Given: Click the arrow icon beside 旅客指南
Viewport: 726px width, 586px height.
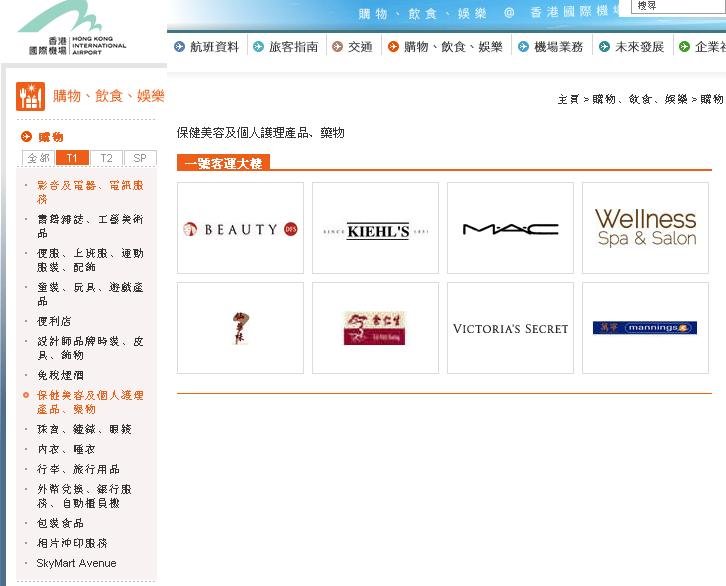Looking at the screenshot, I should [258, 46].
